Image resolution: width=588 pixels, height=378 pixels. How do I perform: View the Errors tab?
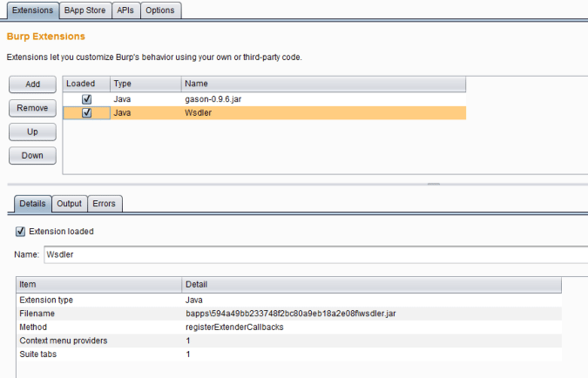tap(105, 204)
